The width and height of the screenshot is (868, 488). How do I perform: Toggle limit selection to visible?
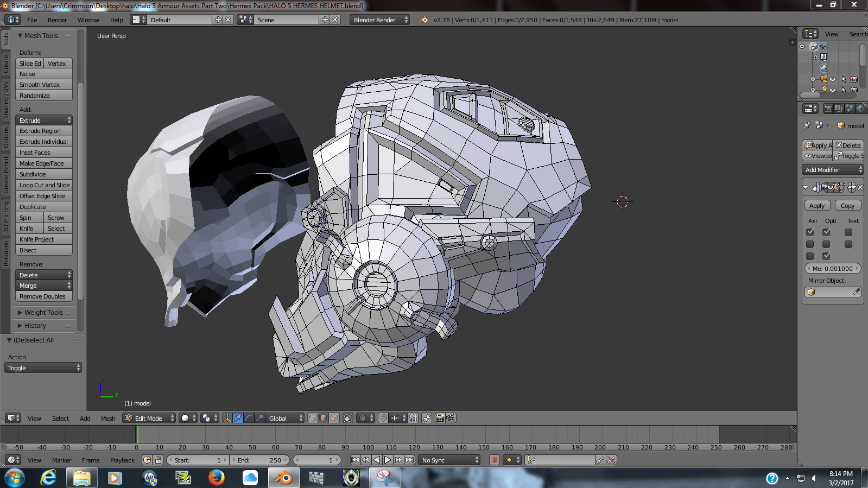coord(347,418)
